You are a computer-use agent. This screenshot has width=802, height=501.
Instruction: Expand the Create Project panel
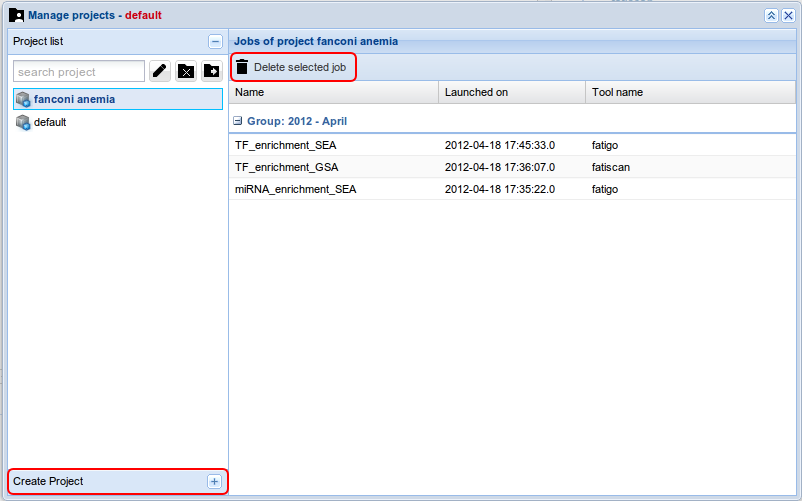point(214,481)
